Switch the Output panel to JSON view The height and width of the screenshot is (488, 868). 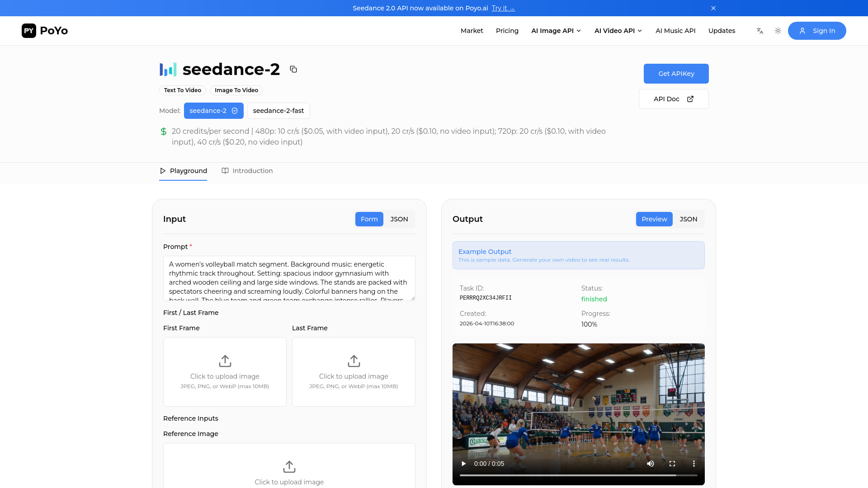pyautogui.click(x=688, y=219)
